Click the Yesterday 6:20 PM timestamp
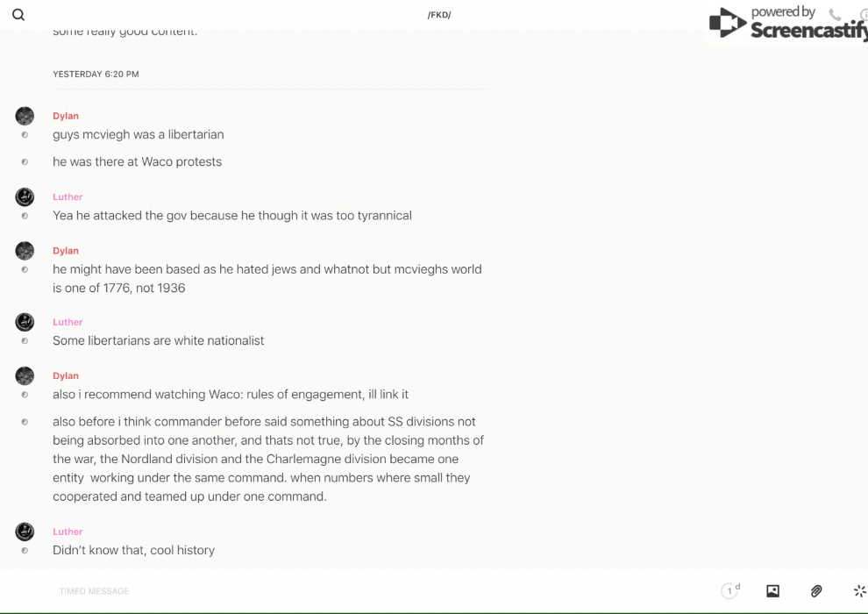This screenshot has width=868, height=614. (x=96, y=75)
